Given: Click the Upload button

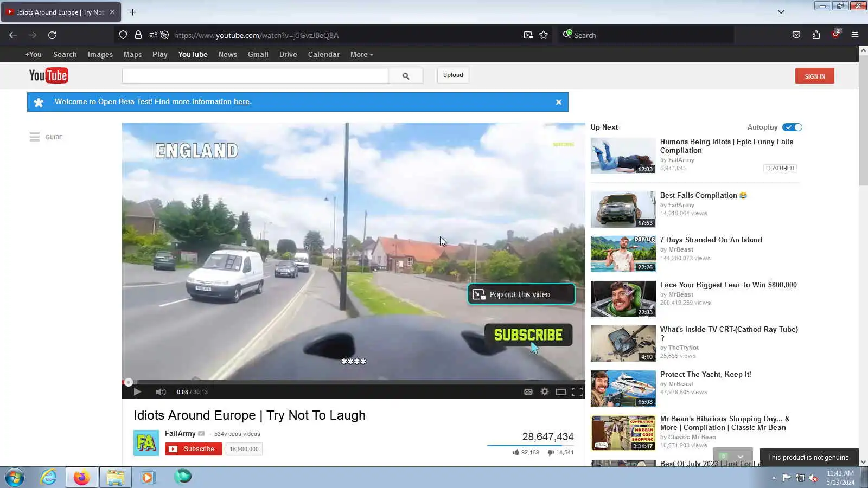Looking at the screenshot, I should (x=453, y=75).
